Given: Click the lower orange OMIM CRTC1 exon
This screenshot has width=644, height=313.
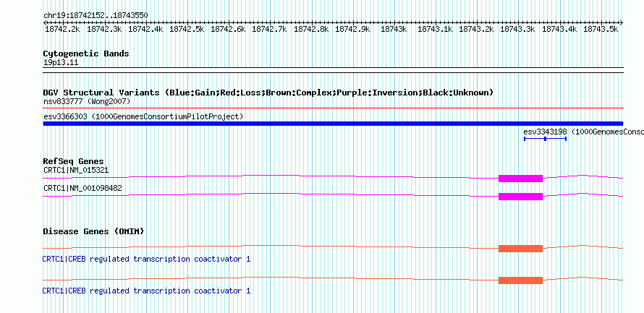Looking at the screenshot, I should click(520, 280).
